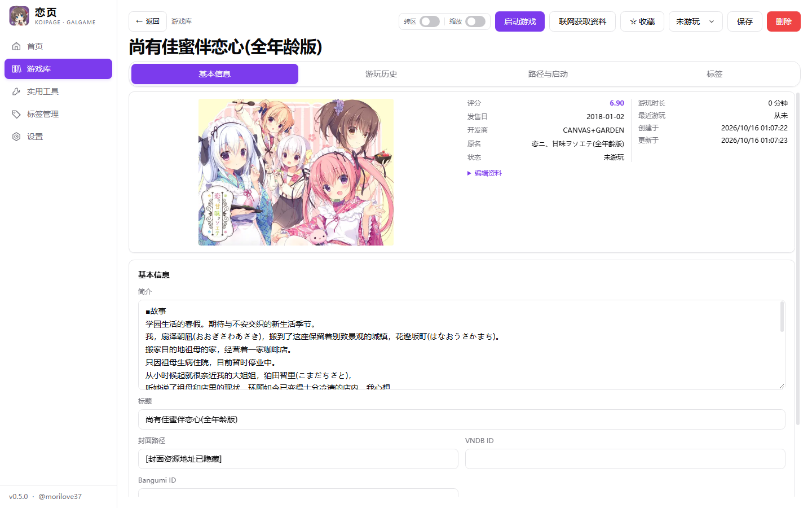Click the description textarea's inner scrollbar

click(782, 317)
